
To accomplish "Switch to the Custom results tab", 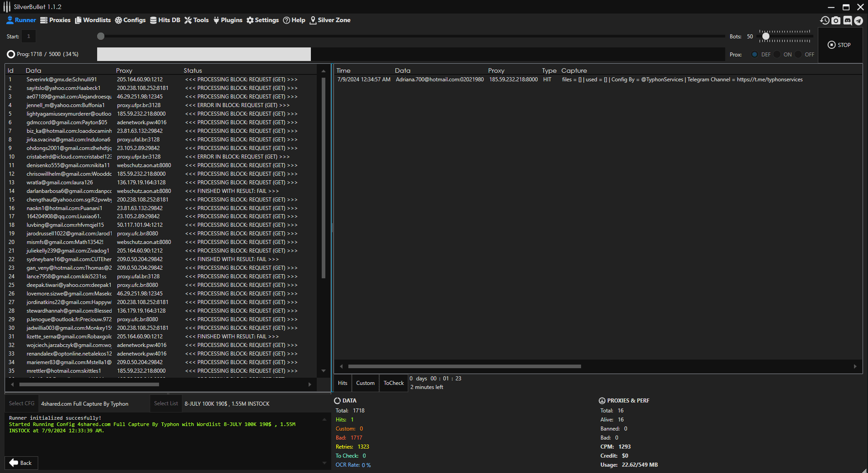I will 365,383.
